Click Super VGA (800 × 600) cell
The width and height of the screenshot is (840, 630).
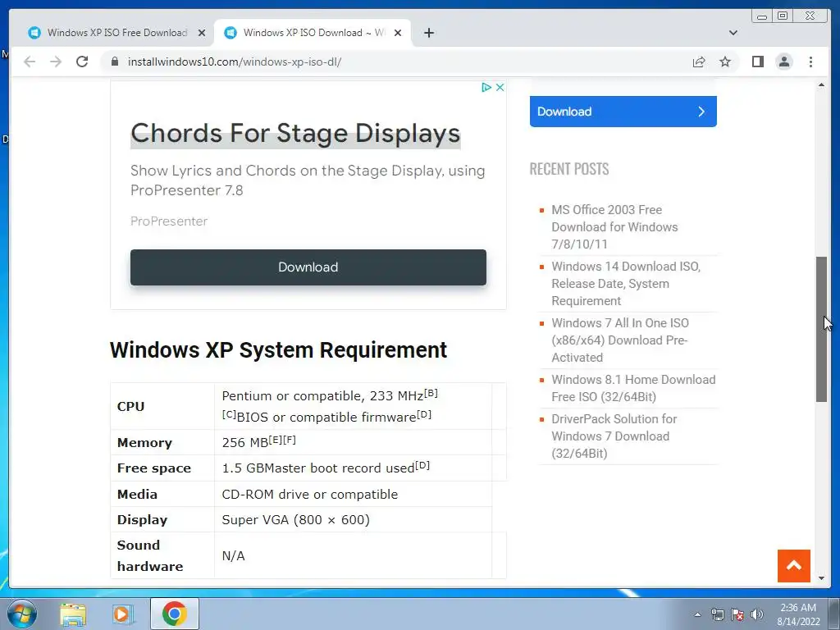[295, 520]
